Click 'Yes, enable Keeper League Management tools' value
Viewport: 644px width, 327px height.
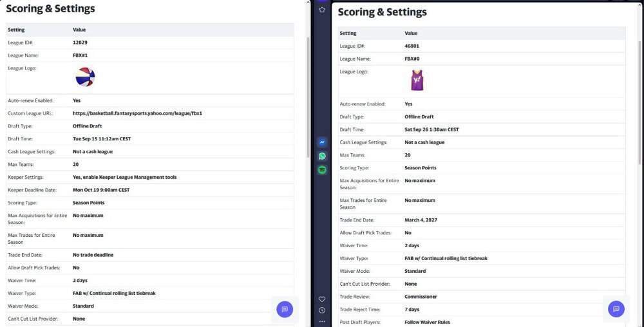[x=125, y=177]
